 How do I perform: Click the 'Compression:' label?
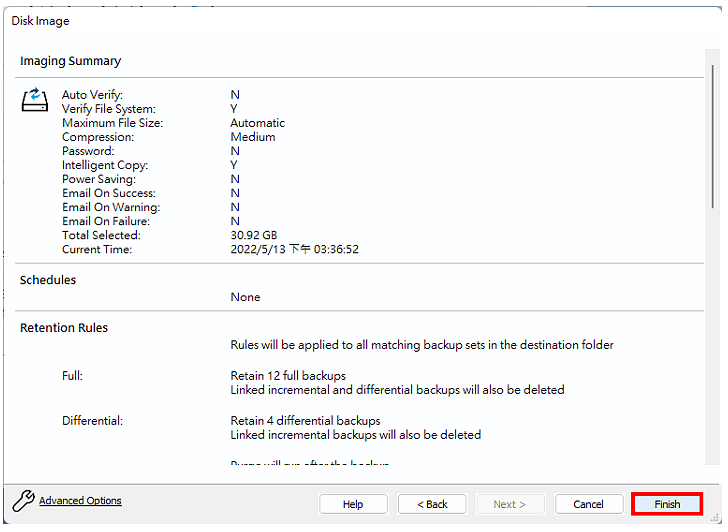tap(98, 137)
